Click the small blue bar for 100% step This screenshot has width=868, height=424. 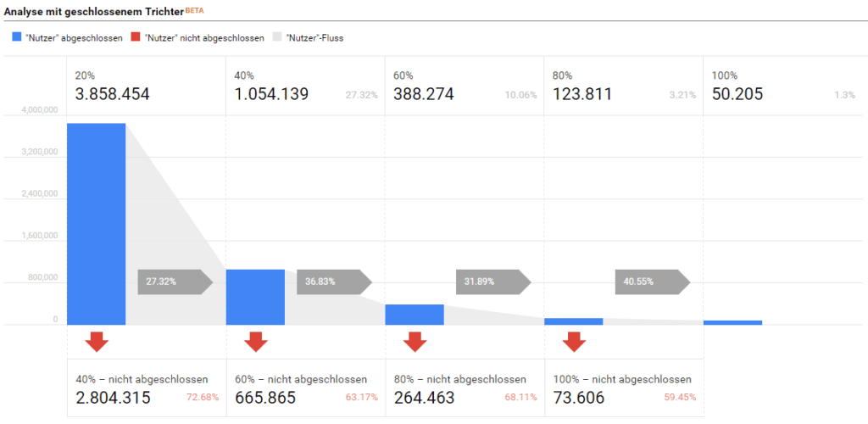coord(732,322)
